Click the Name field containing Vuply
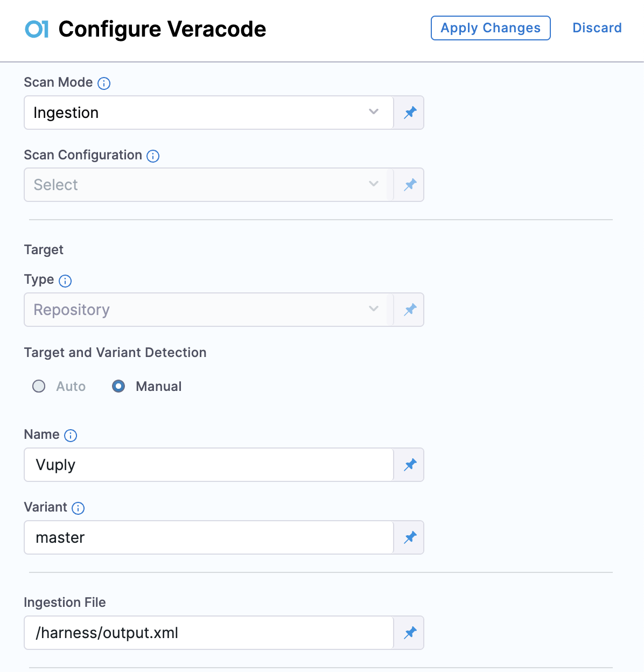The height and width of the screenshot is (672, 644). point(208,465)
